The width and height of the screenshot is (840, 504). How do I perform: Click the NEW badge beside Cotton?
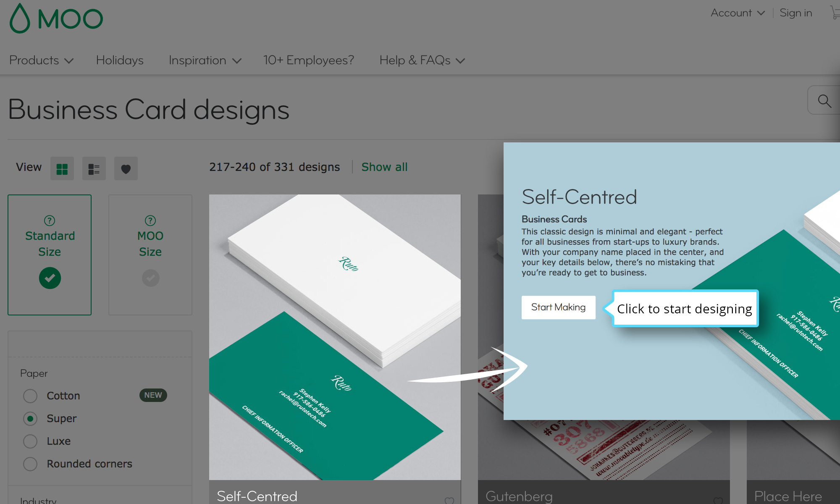(153, 395)
